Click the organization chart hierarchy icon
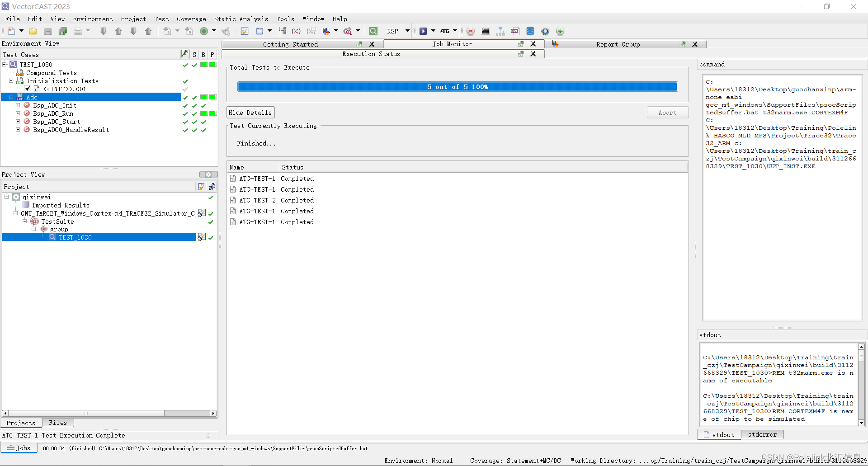Image resolution: width=868 pixels, height=466 pixels. click(x=500, y=31)
